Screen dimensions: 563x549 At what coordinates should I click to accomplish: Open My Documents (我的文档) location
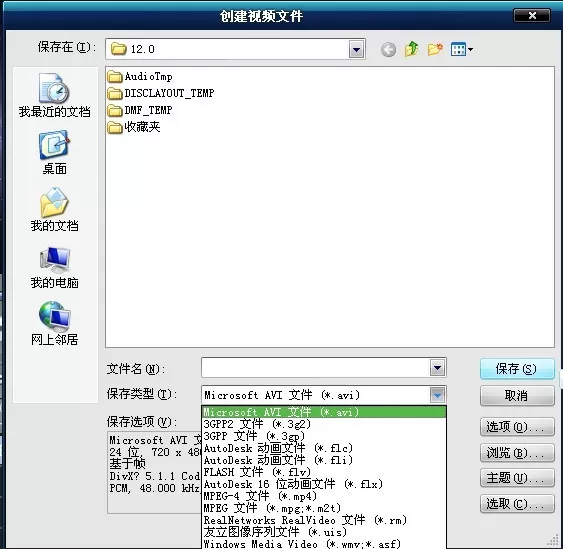[x=55, y=210]
